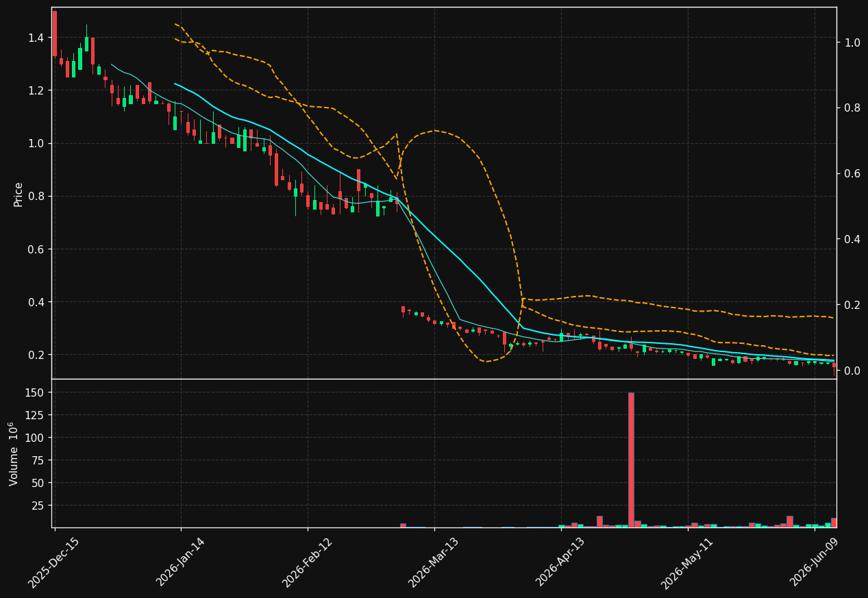Click the 2026-Feb-12 date label
The height and width of the screenshot is (598, 868).
307,563
